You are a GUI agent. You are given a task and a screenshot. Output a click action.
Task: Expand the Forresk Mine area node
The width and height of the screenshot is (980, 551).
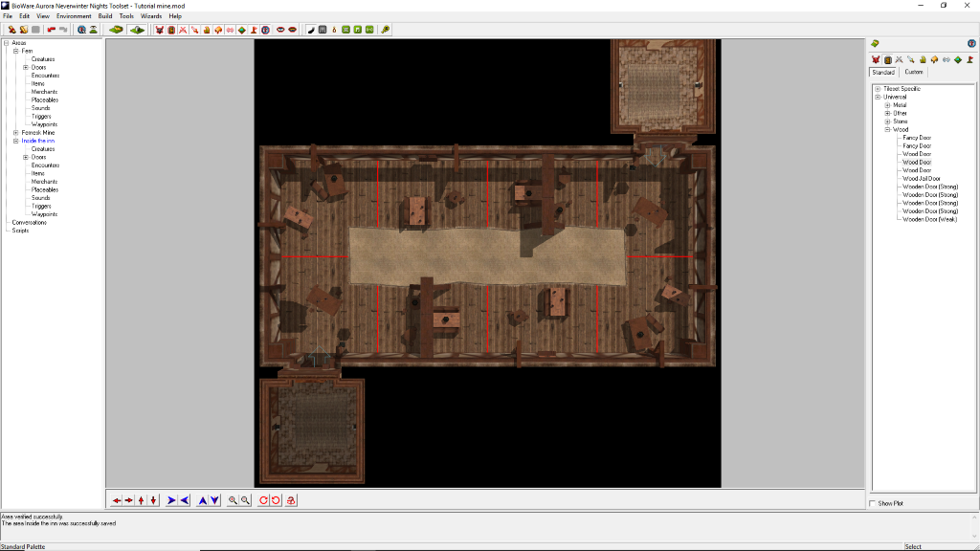[x=16, y=133]
